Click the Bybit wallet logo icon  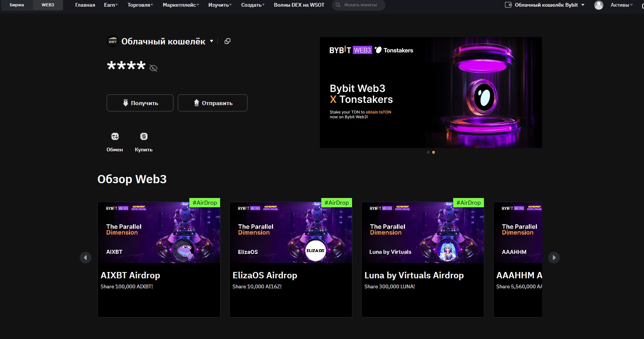point(112,41)
